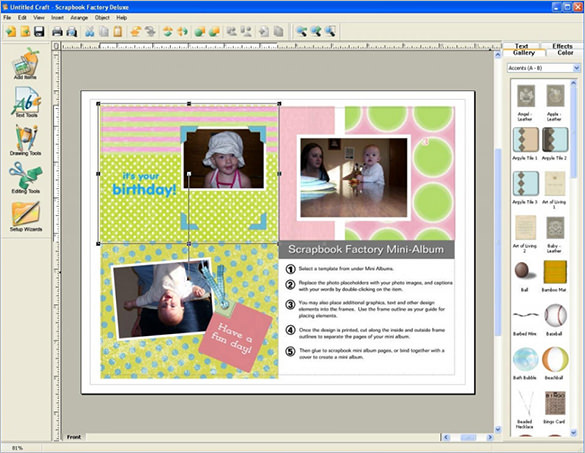Click the gallery panel scroll up arrow
Image resolution: width=585 pixels, height=453 pixels.
tap(573, 83)
